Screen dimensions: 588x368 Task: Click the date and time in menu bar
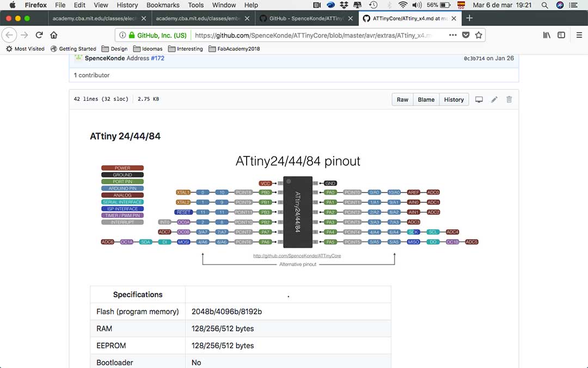pos(502,5)
